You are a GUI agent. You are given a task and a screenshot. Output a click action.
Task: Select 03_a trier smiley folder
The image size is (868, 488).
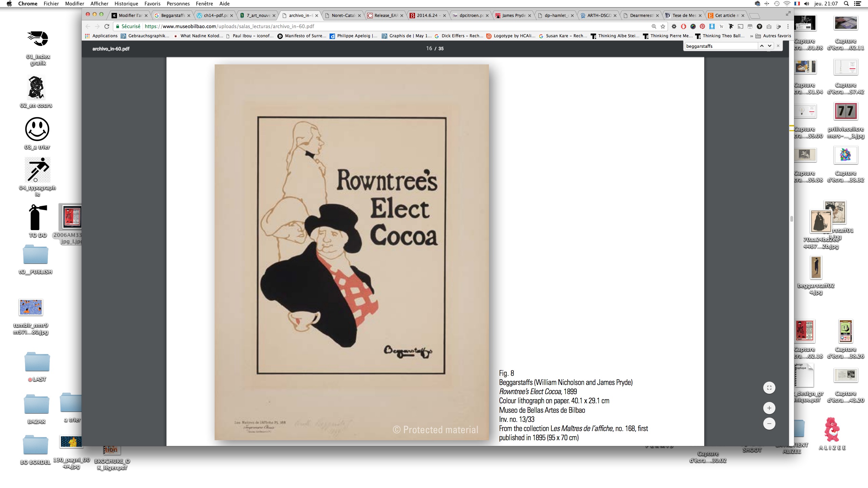pyautogui.click(x=37, y=134)
